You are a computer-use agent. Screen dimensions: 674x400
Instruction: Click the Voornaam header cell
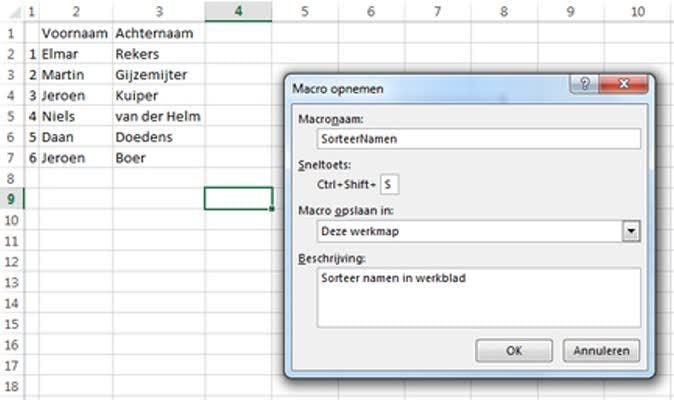click(74, 32)
